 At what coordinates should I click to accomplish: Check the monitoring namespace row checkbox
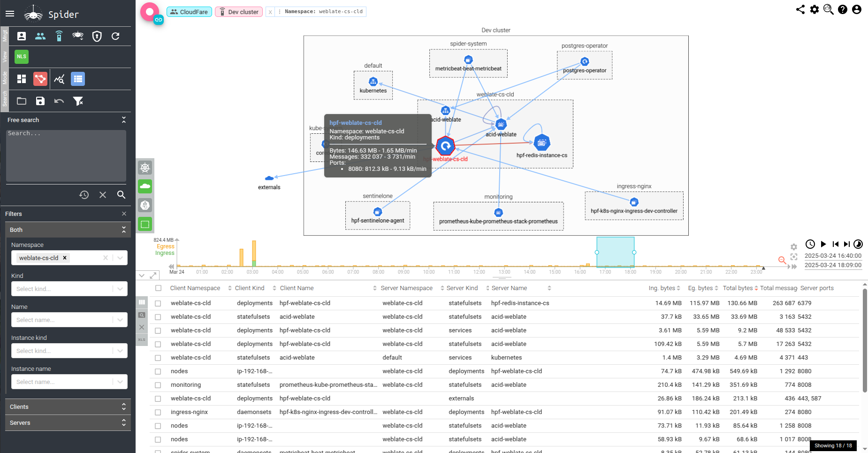click(x=158, y=385)
